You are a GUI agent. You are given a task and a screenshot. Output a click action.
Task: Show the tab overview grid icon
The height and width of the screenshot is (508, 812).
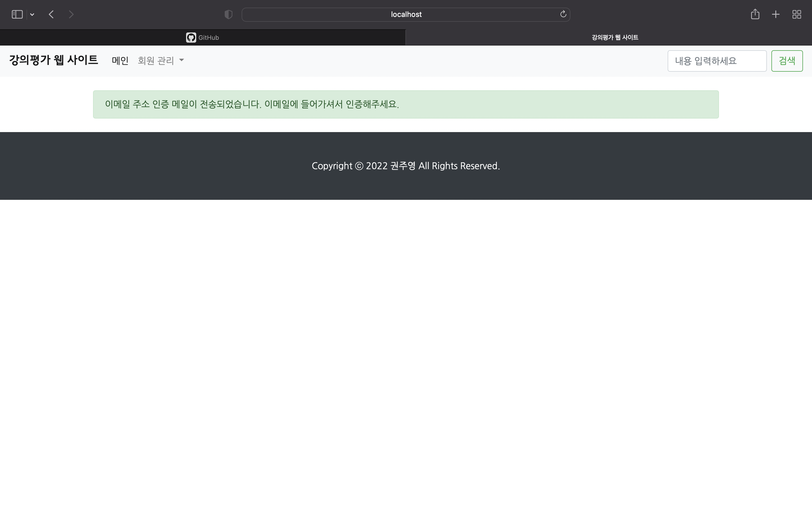point(796,14)
